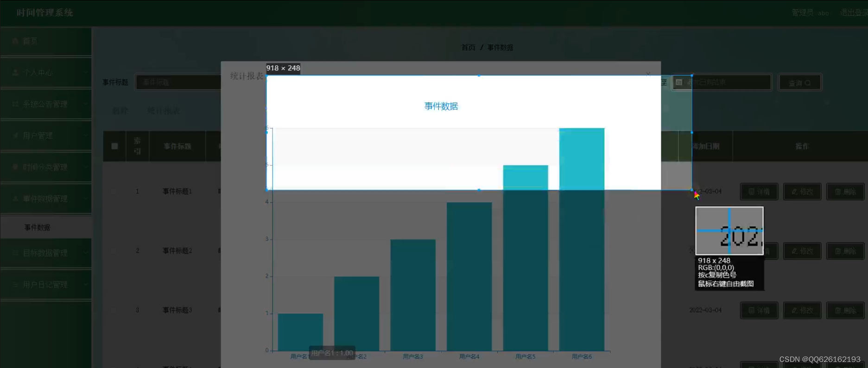Click the 用户名5 bar in the chart
The image size is (868, 368).
[x=526, y=258]
